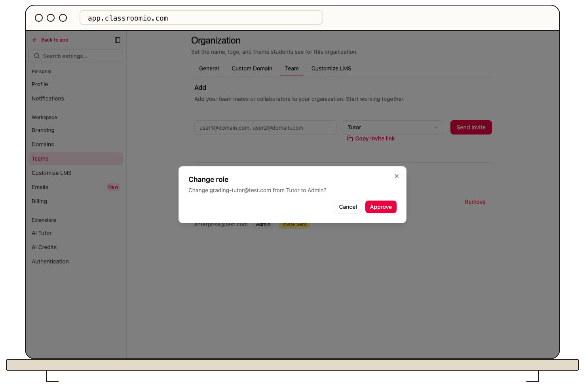Cancel the role change dialog
Image resolution: width=585 pixels, height=392 pixels.
[x=348, y=207]
